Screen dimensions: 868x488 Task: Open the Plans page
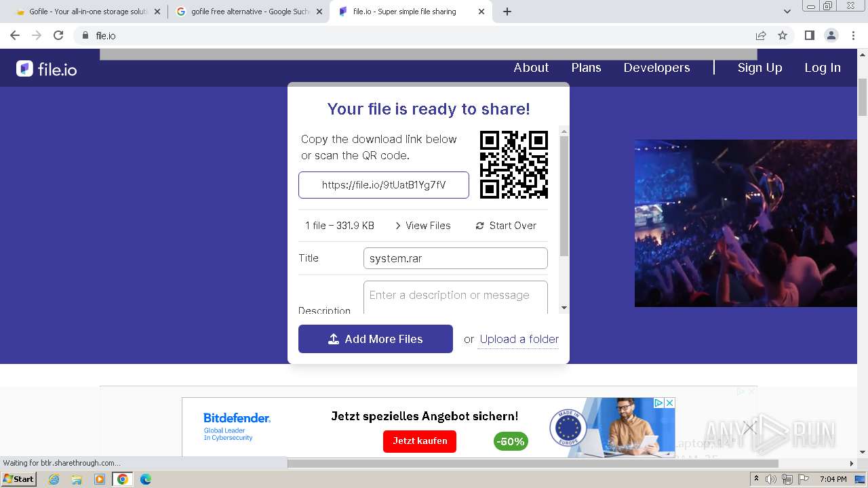click(x=586, y=68)
